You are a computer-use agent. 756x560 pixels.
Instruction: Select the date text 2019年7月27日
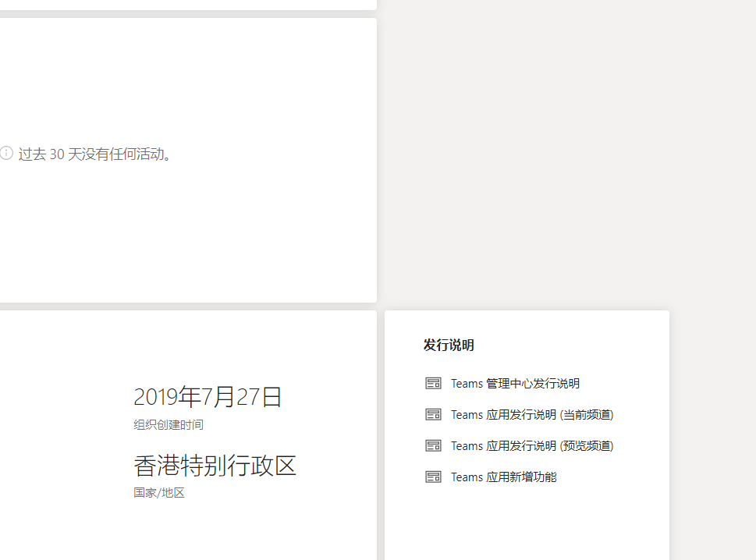coord(208,397)
